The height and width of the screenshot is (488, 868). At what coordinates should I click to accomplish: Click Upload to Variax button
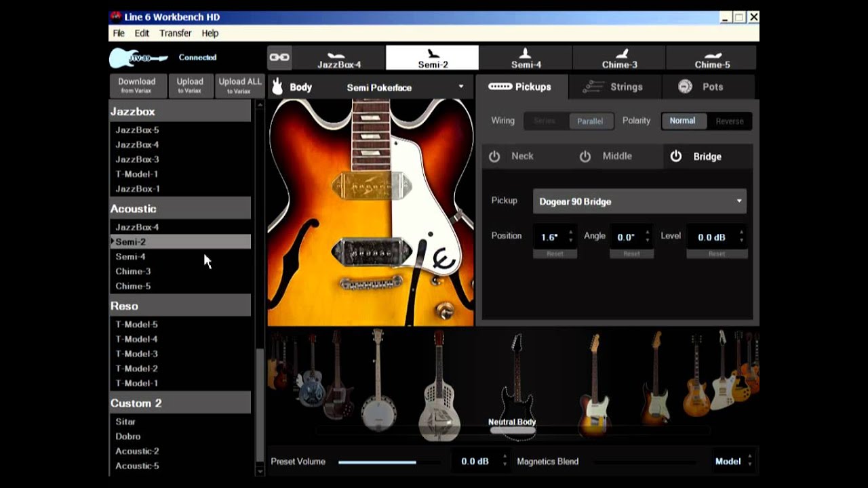coord(190,85)
